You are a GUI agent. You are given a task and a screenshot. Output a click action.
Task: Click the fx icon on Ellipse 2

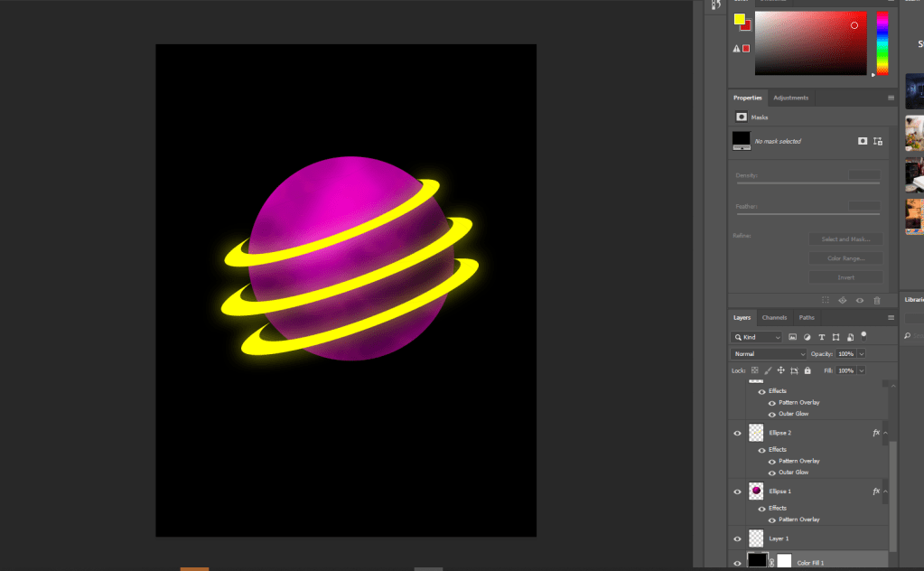click(875, 433)
